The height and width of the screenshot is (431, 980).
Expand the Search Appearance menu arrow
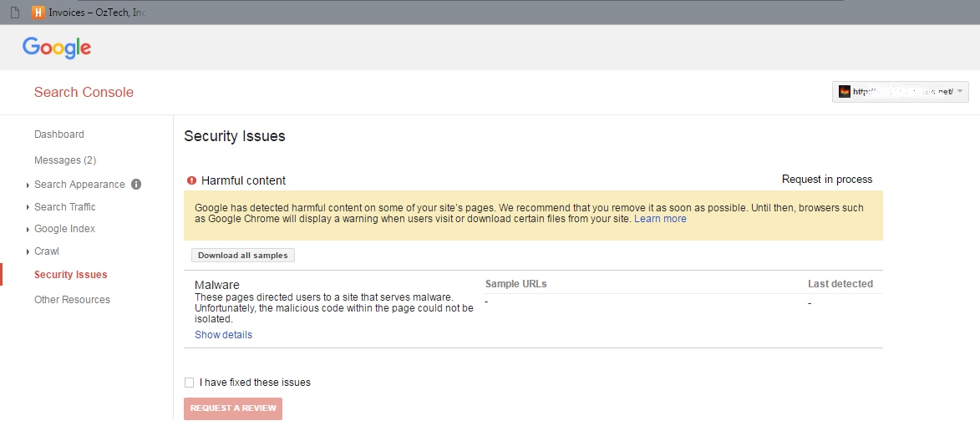pos(28,185)
